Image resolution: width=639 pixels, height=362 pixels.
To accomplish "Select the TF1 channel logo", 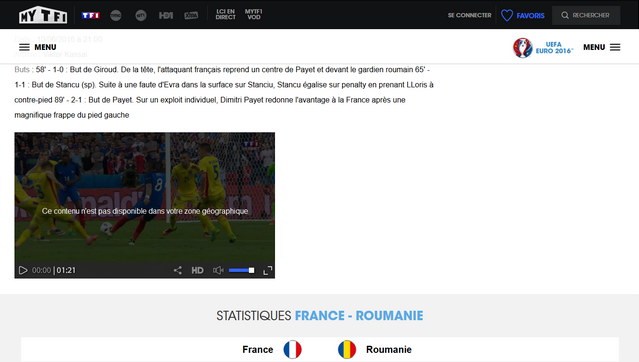I will point(90,15).
